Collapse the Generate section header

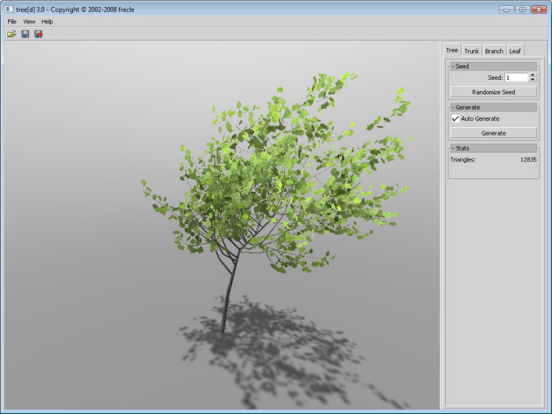coord(494,107)
